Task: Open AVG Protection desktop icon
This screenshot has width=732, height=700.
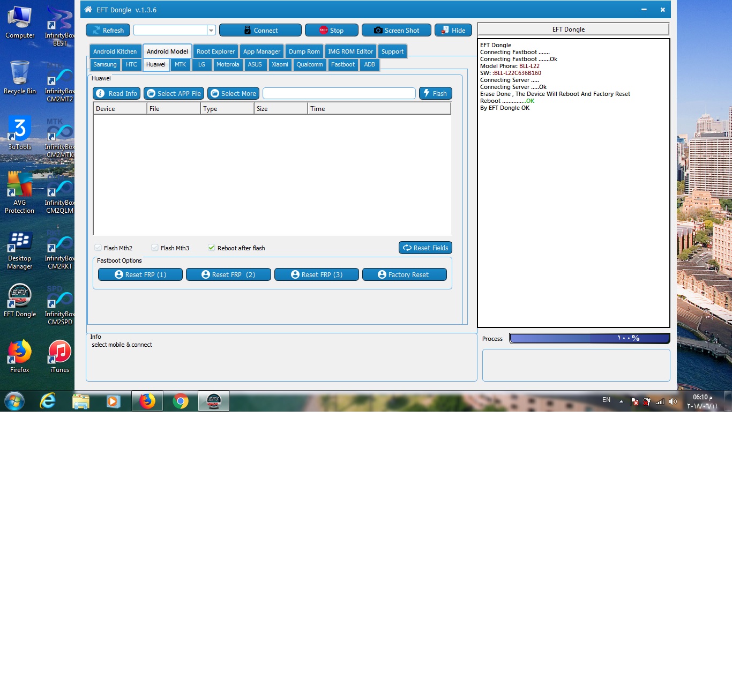Action: [20, 193]
